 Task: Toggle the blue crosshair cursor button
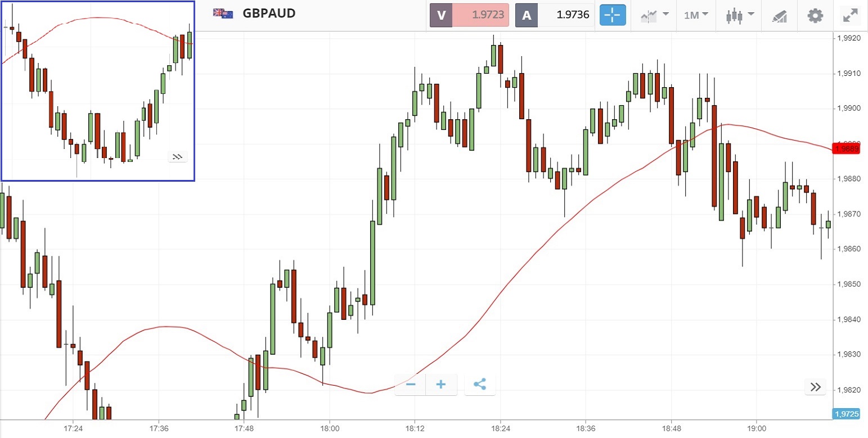pos(613,15)
